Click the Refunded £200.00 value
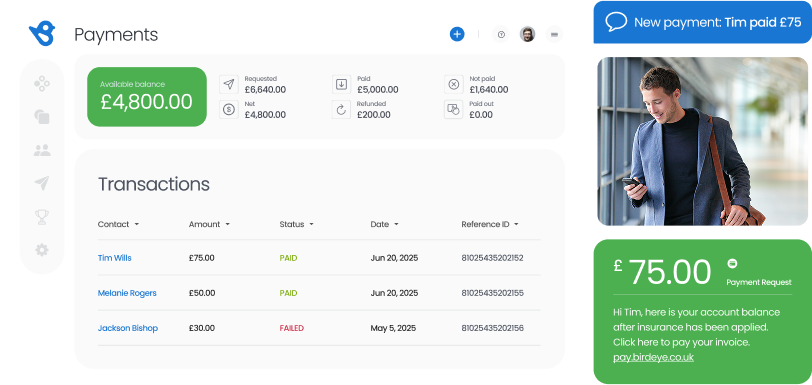This screenshot has width=812, height=385. click(373, 115)
